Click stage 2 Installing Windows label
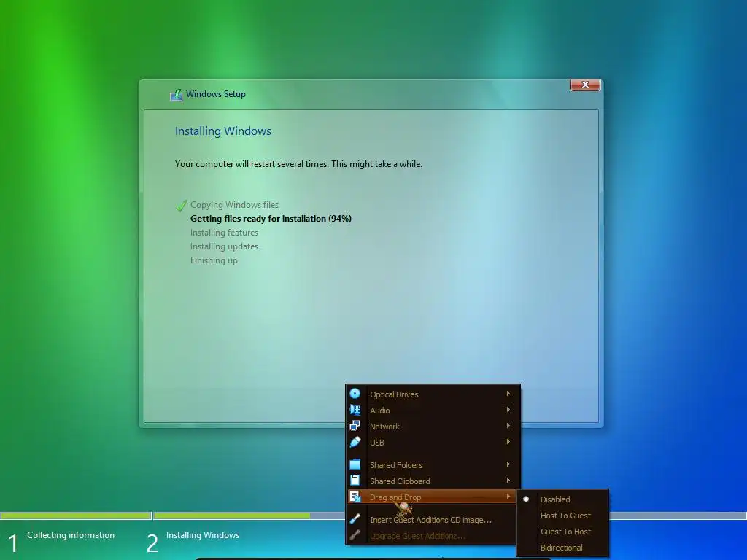Viewport: 747px width, 560px height. pyautogui.click(x=203, y=534)
